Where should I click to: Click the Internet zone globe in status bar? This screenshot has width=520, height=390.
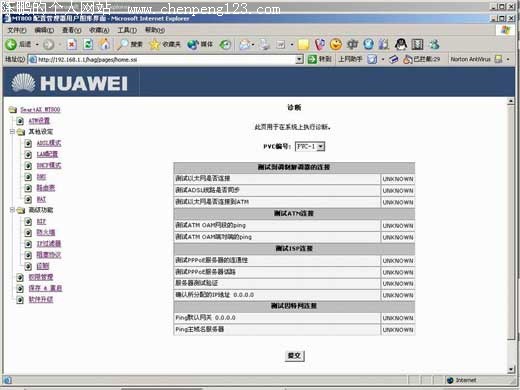click(x=450, y=380)
